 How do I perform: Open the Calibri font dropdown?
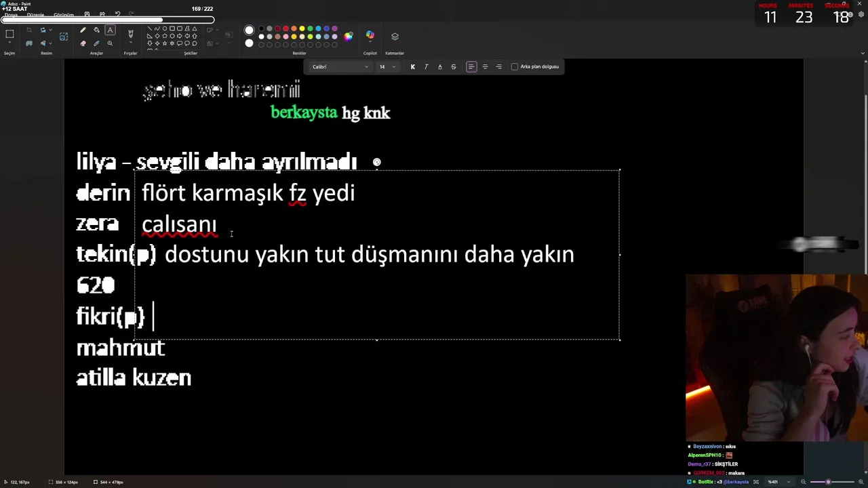(x=340, y=66)
